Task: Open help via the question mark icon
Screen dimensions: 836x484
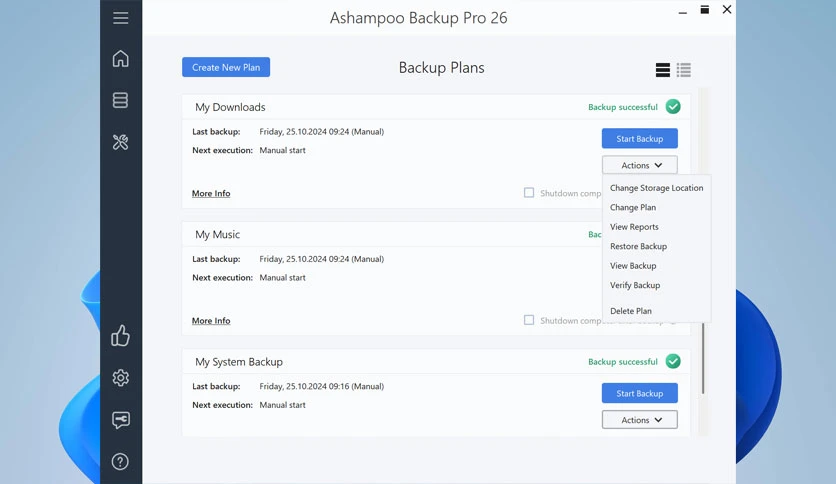Action: tap(120, 462)
